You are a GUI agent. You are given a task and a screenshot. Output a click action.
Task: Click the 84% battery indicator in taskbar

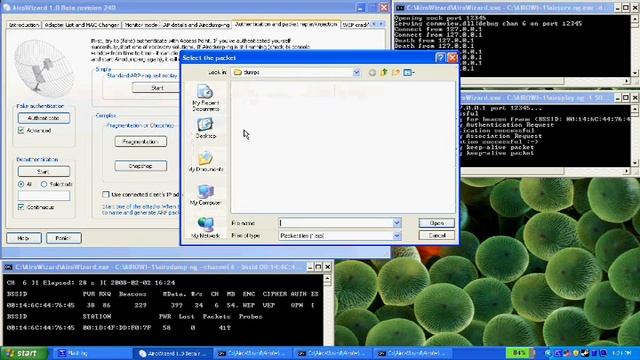(520, 353)
